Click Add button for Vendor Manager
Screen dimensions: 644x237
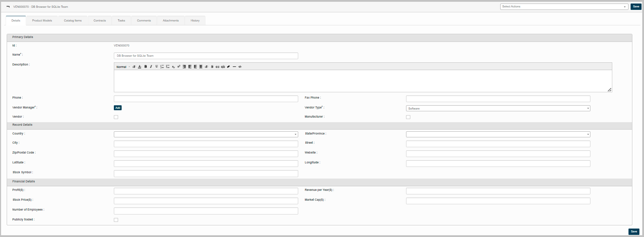pos(118,108)
